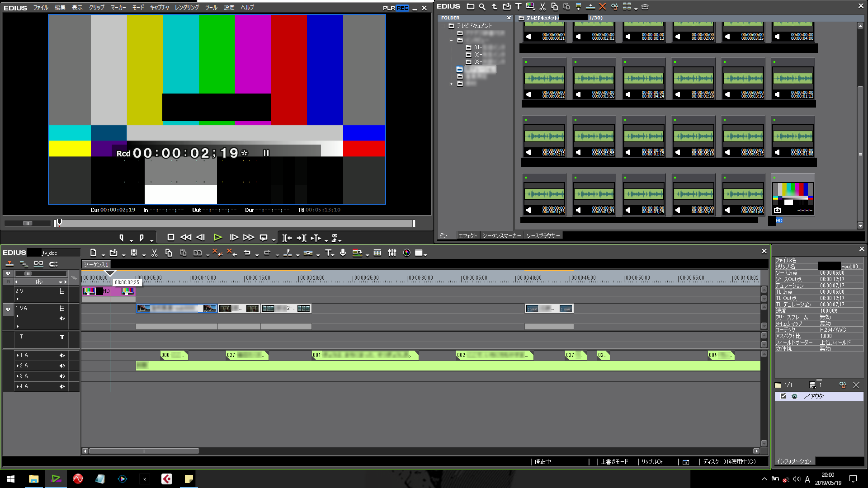Toggle group/link mode icon above tracks
This screenshot has height=488, width=868.
tap(38, 264)
